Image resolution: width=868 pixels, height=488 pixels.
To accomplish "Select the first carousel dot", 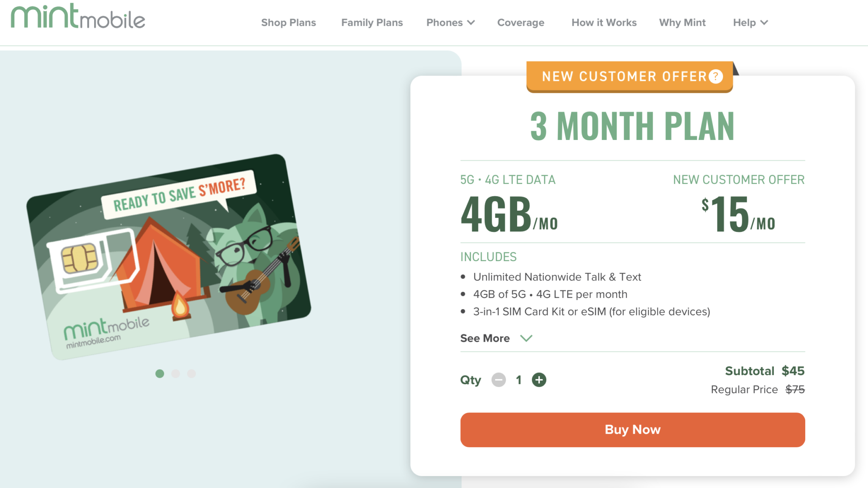I will pos(160,374).
